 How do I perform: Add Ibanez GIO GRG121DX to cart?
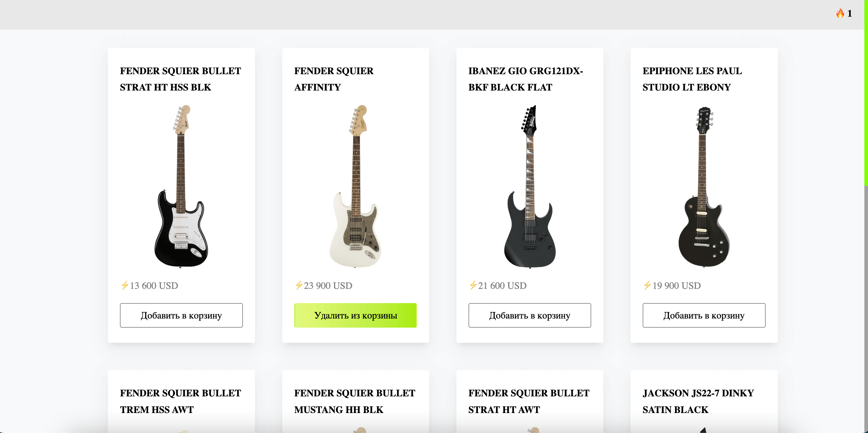[x=530, y=315]
